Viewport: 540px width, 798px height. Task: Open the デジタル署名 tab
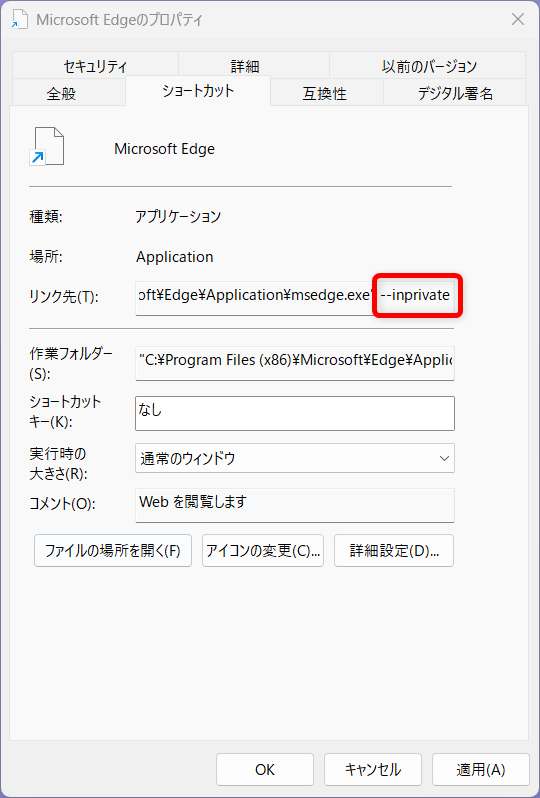click(x=454, y=93)
